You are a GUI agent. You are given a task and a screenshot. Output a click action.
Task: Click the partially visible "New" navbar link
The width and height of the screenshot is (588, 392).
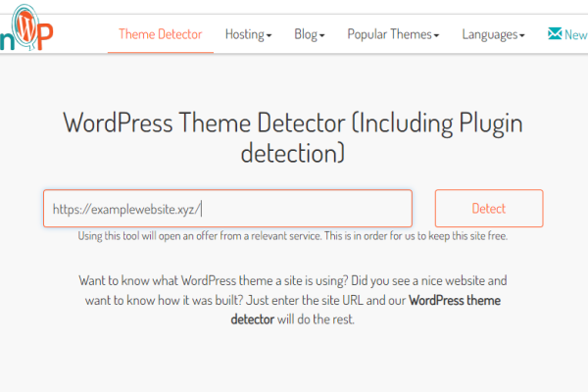click(576, 34)
